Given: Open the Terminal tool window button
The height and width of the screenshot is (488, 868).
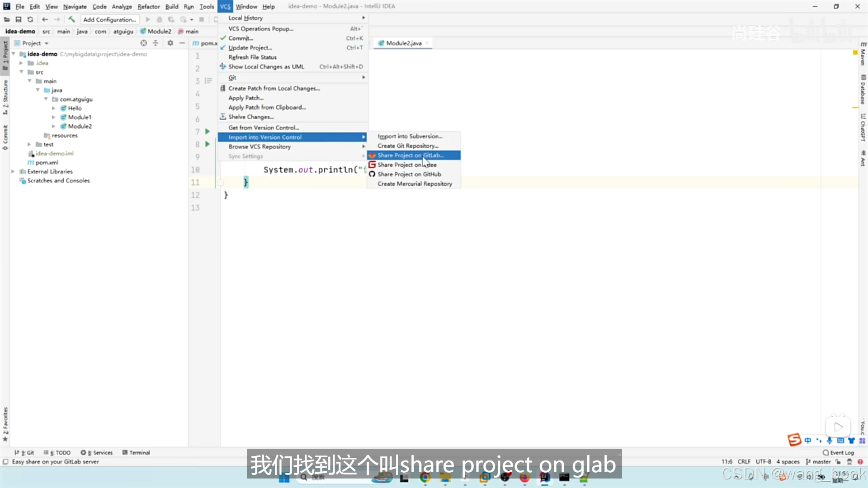Looking at the screenshot, I should (136, 452).
